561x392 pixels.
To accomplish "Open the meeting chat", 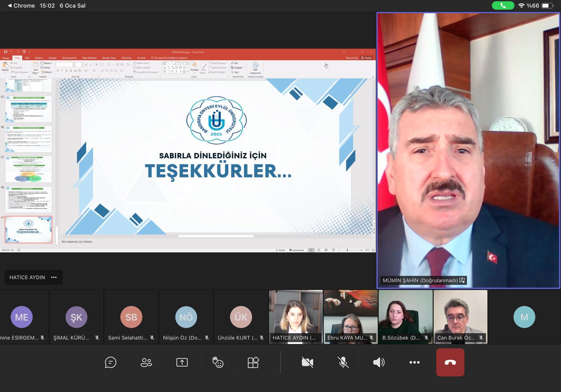I will 110,362.
